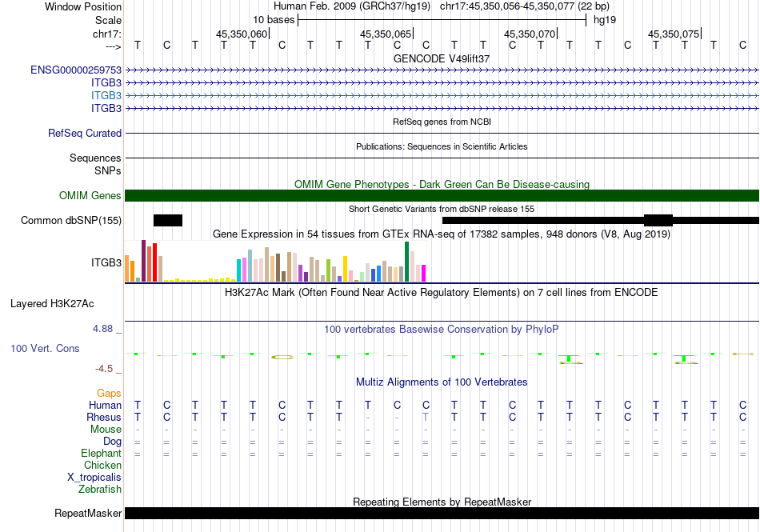Image resolution: width=760 pixels, height=532 pixels.
Task: Click the chr17:45,350,056-45,350,077 (22 bp) range text
Action: 525,6
